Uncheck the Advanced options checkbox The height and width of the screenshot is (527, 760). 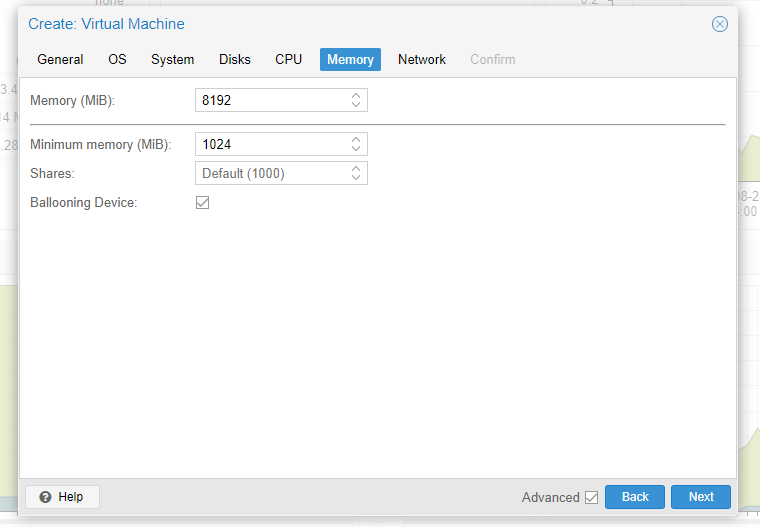592,497
